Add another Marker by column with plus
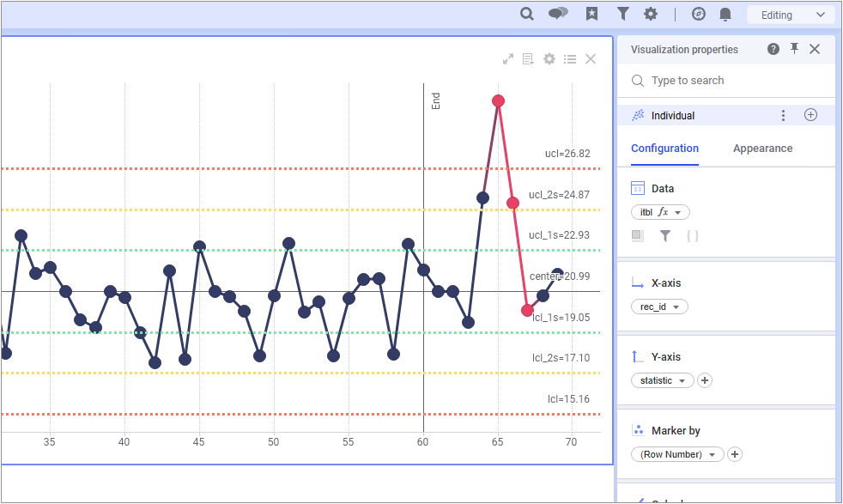 [734, 454]
